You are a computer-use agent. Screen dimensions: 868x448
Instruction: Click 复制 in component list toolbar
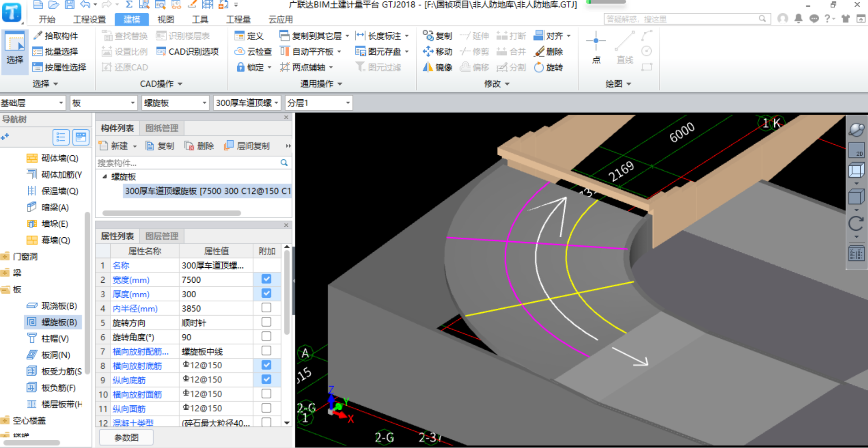160,146
